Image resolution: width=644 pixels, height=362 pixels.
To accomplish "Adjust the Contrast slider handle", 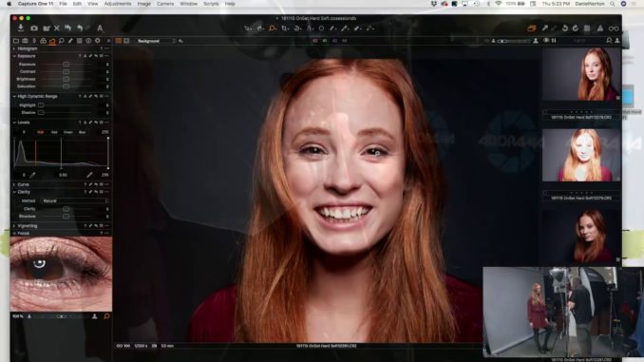I will coord(66,71).
